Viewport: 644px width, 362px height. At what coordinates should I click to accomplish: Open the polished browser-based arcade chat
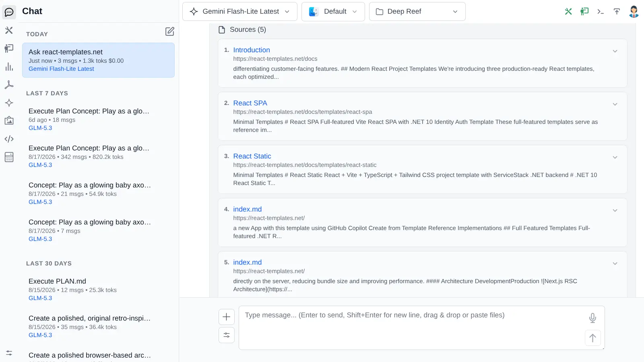tap(98, 355)
